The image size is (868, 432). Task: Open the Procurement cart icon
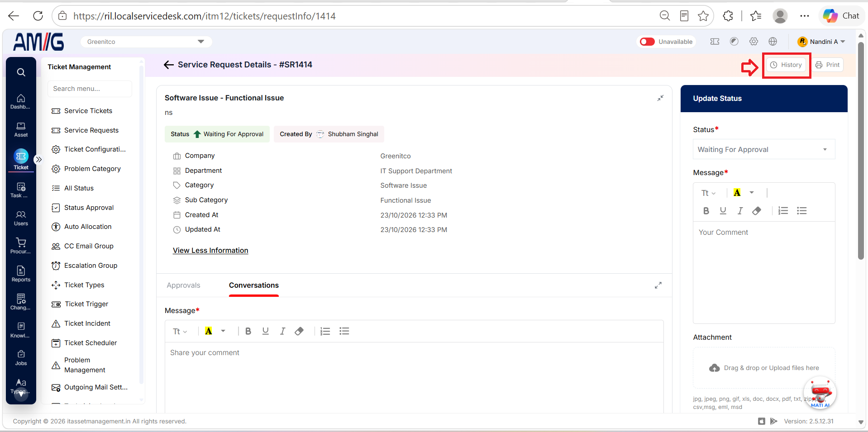click(21, 247)
